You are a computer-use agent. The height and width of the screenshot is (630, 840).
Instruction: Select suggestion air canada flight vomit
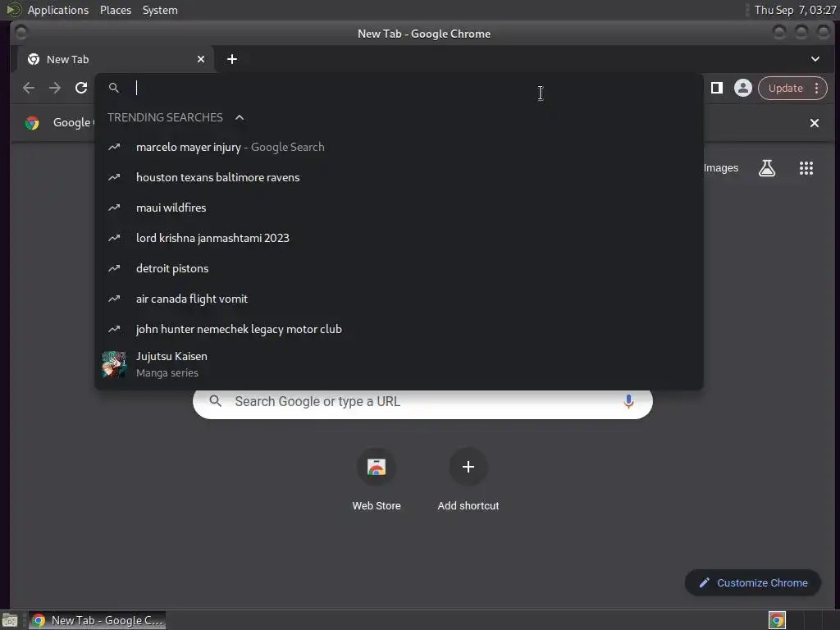click(399, 299)
